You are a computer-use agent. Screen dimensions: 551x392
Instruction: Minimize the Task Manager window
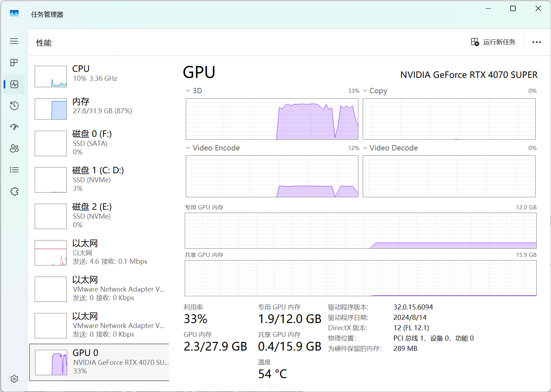pyautogui.click(x=488, y=8)
